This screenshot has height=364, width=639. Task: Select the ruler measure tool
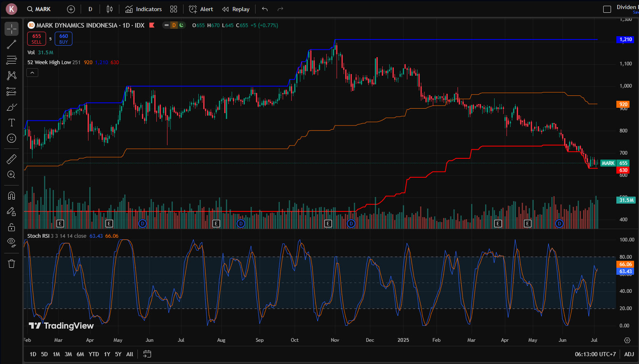coord(12,159)
